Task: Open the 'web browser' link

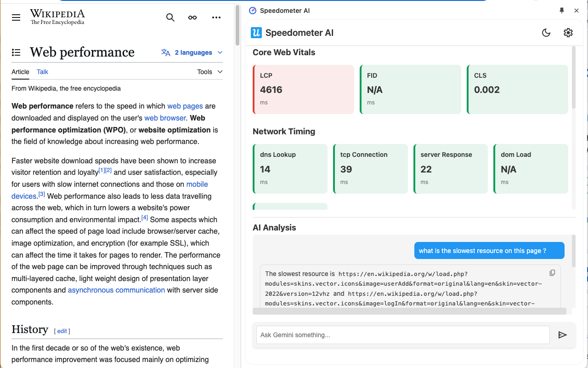Action: point(165,118)
